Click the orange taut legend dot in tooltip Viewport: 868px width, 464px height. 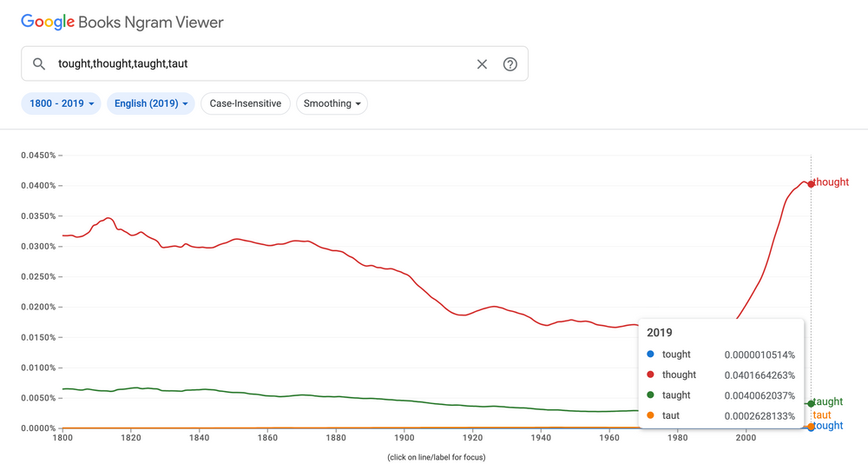tap(651, 416)
